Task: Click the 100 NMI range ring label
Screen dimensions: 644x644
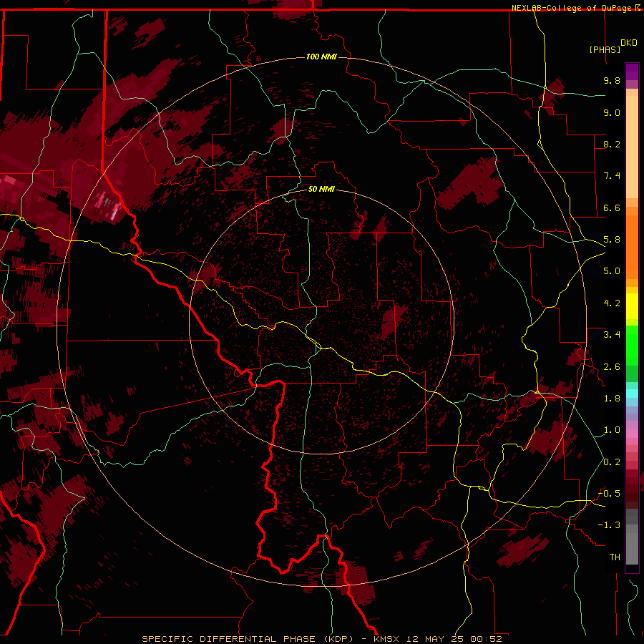Action: tap(321, 57)
